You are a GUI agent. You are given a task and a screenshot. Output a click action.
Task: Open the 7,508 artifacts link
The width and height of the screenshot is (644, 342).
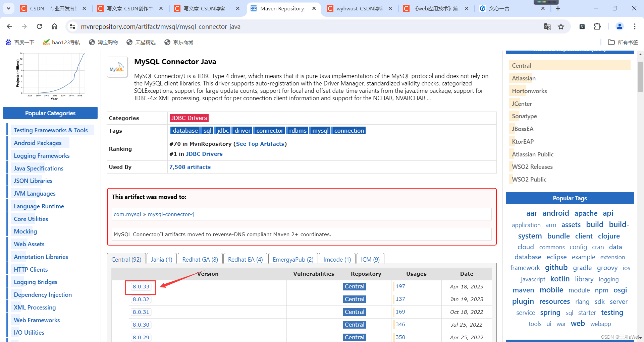tap(190, 167)
